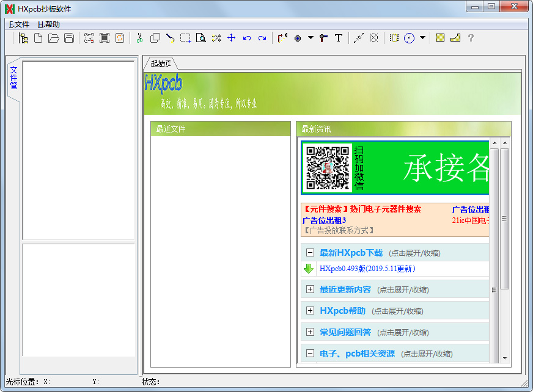Select the crosshair move tool

[232, 38]
